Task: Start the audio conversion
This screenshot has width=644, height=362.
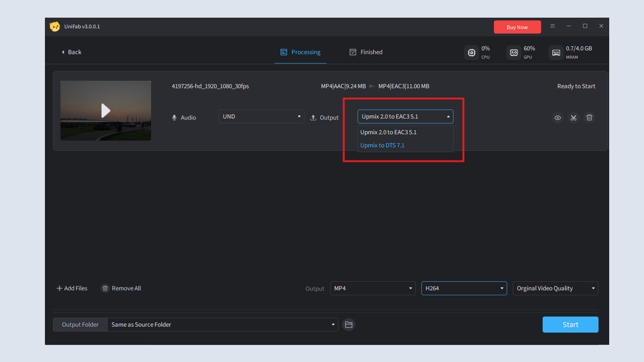Action: 570,325
